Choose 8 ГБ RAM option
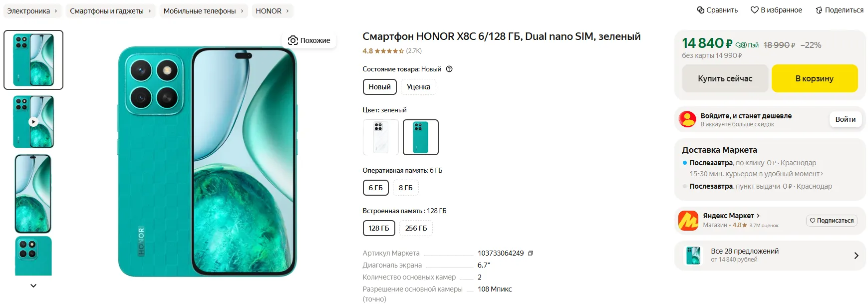The image size is (868, 305). click(405, 188)
